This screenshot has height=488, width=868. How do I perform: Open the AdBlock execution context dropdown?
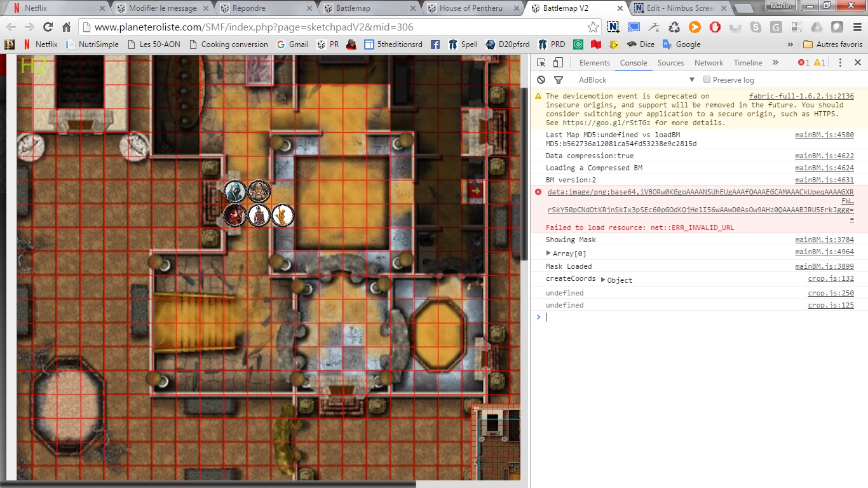coord(635,80)
